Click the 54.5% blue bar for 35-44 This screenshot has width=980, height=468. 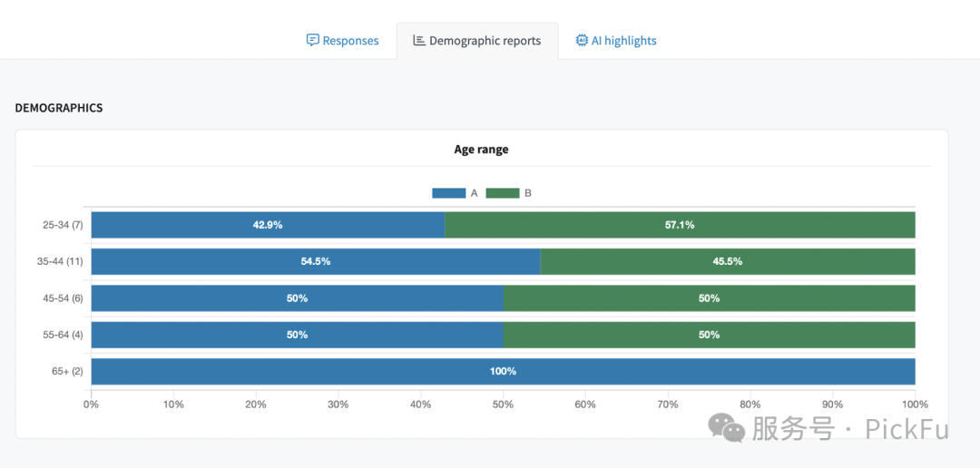coord(315,261)
